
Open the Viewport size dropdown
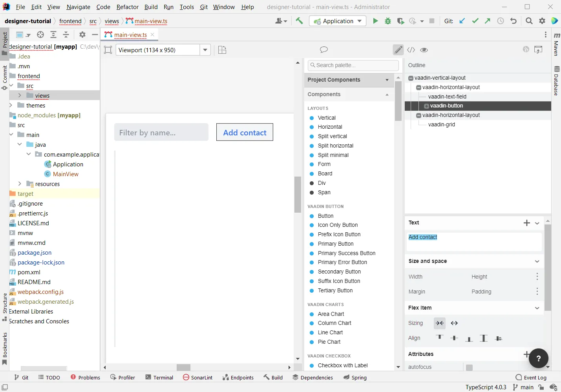coord(205,50)
